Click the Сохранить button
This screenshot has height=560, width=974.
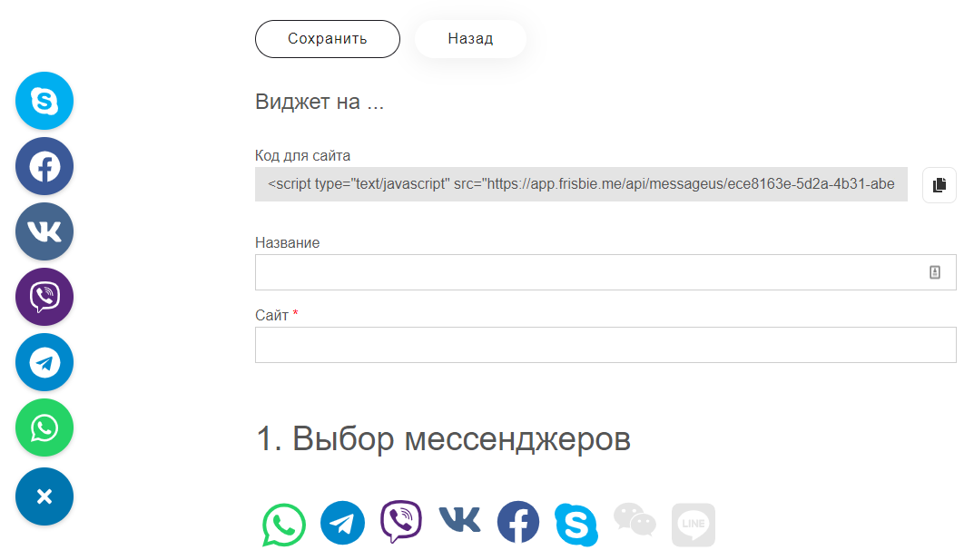(327, 38)
